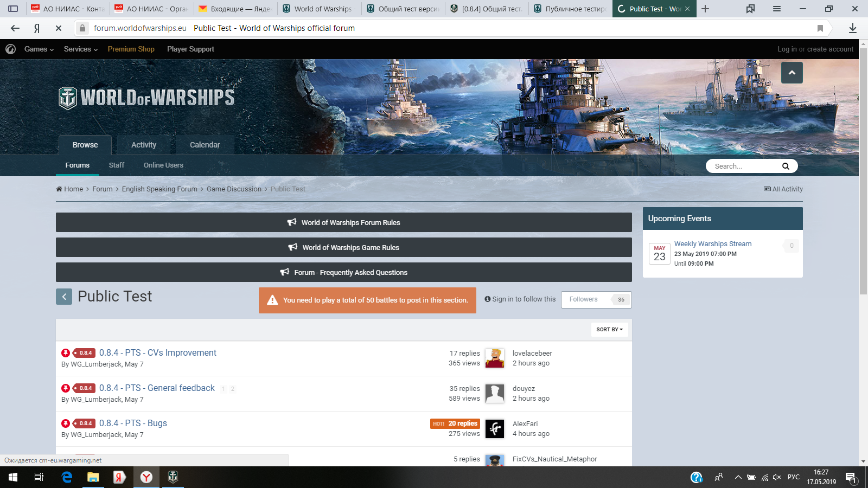
Task: Open the Online Users sub-tab
Action: 163,165
